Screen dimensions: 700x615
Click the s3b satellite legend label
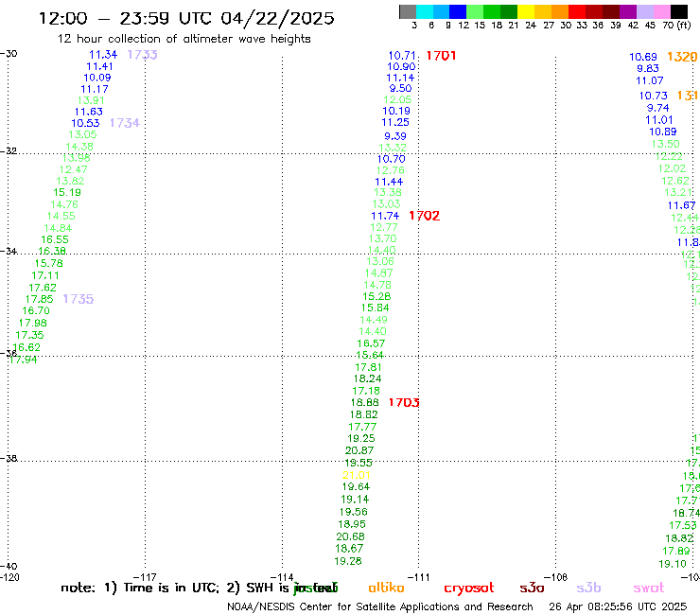[x=588, y=588]
